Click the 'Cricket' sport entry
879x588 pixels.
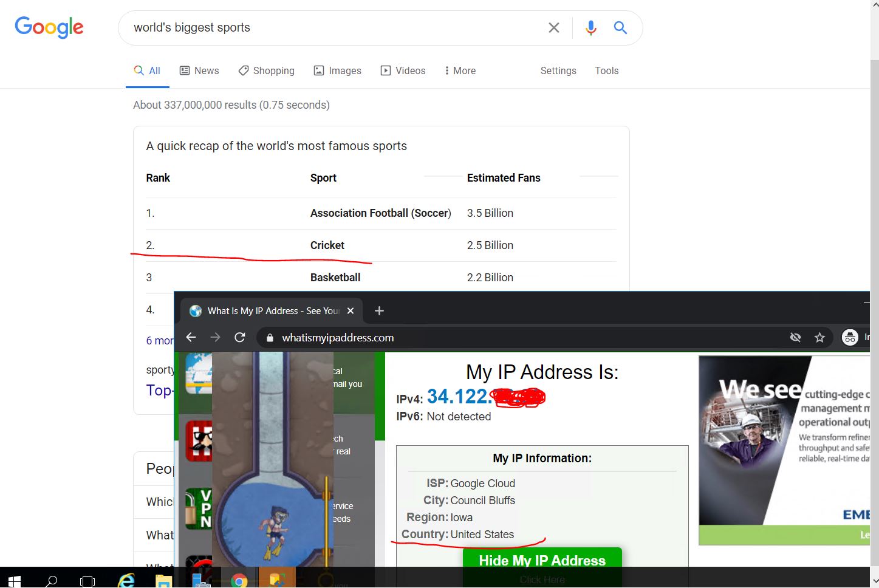[327, 245]
